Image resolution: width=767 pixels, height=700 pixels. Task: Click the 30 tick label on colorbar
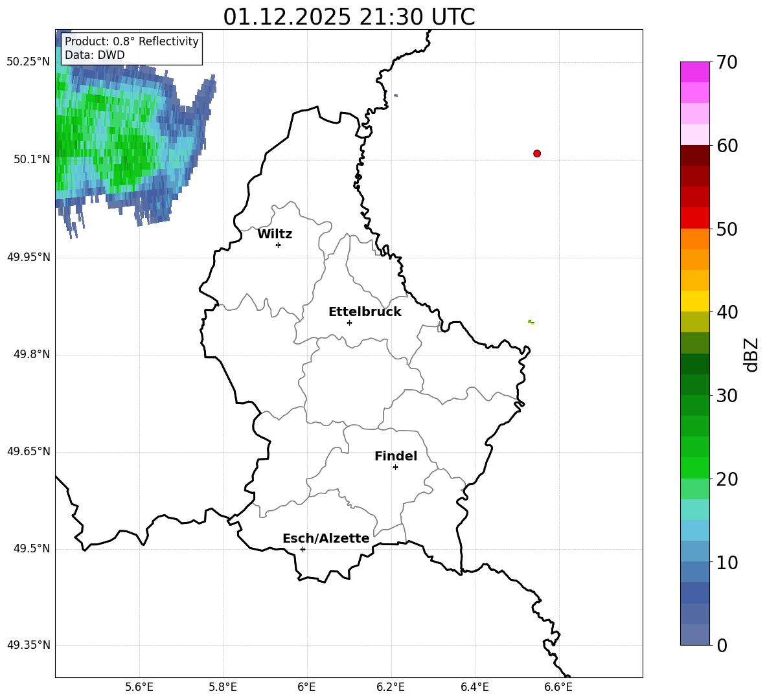(727, 396)
